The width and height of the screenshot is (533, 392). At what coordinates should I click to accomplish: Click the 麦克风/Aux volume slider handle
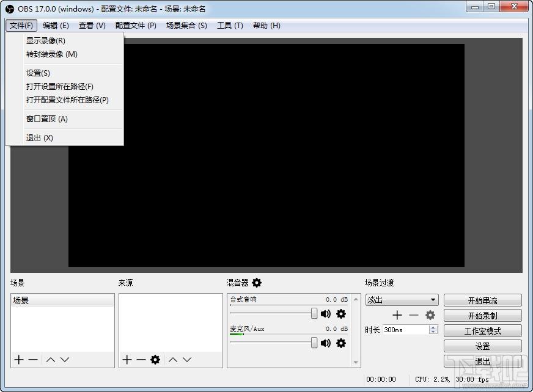314,343
